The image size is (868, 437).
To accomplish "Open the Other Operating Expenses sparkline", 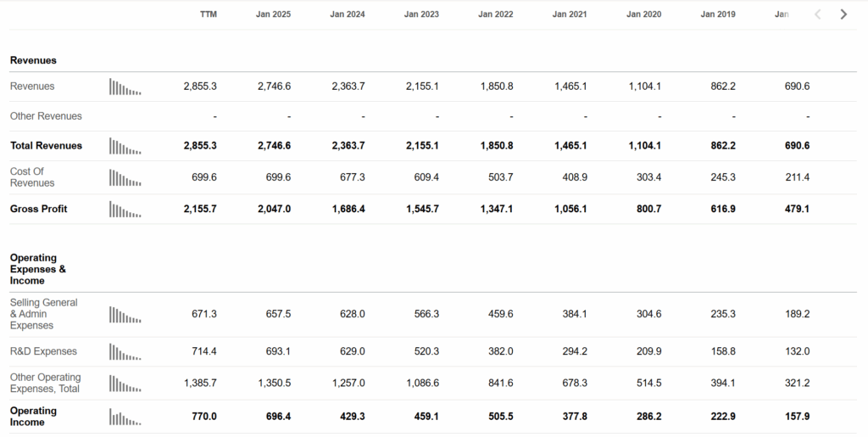I will pos(125,384).
